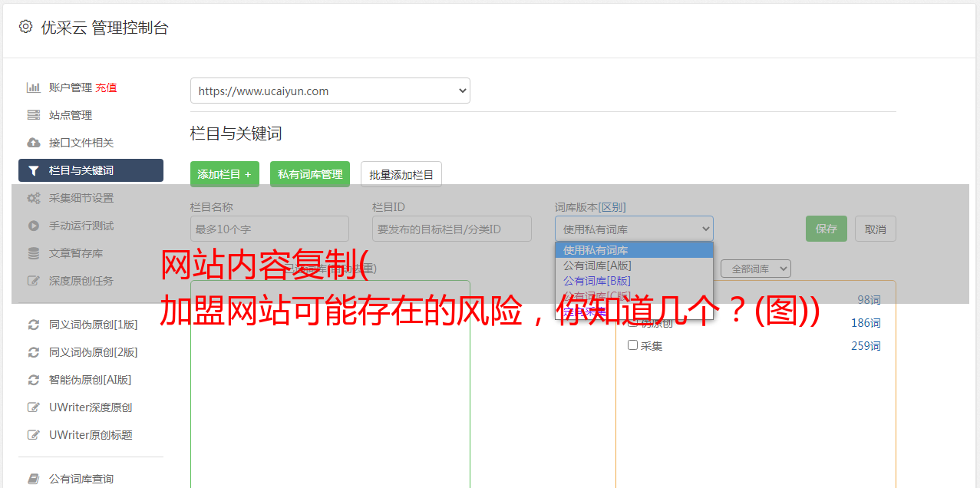Click the green 保存 button
Image resolution: width=980 pixels, height=488 pixels.
click(827, 229)
